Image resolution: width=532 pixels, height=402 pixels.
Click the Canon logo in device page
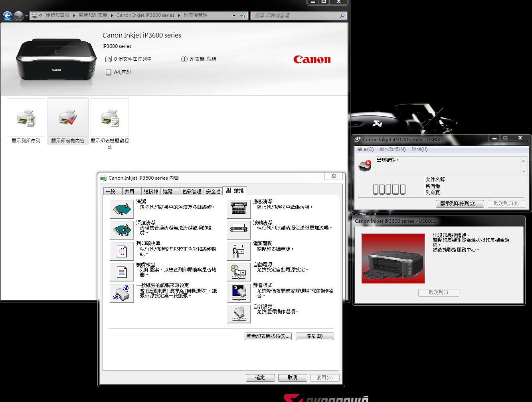click(312, 59)
